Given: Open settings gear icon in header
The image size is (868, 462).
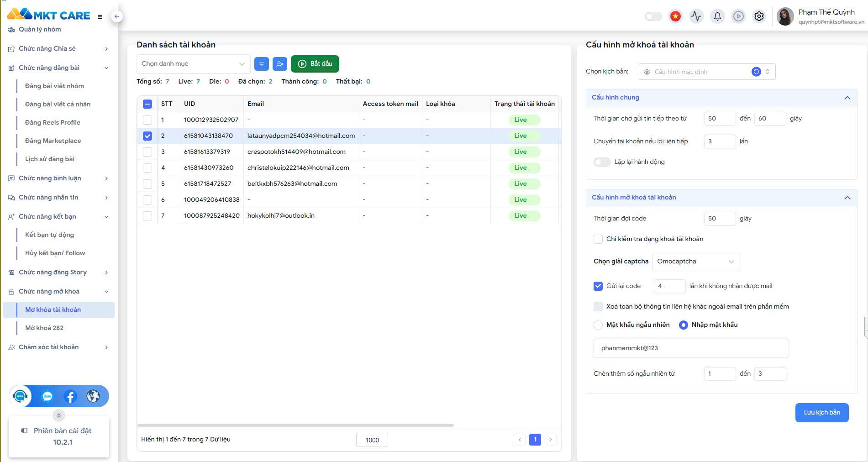Looking at the screenshot, I should pos(759,16).
